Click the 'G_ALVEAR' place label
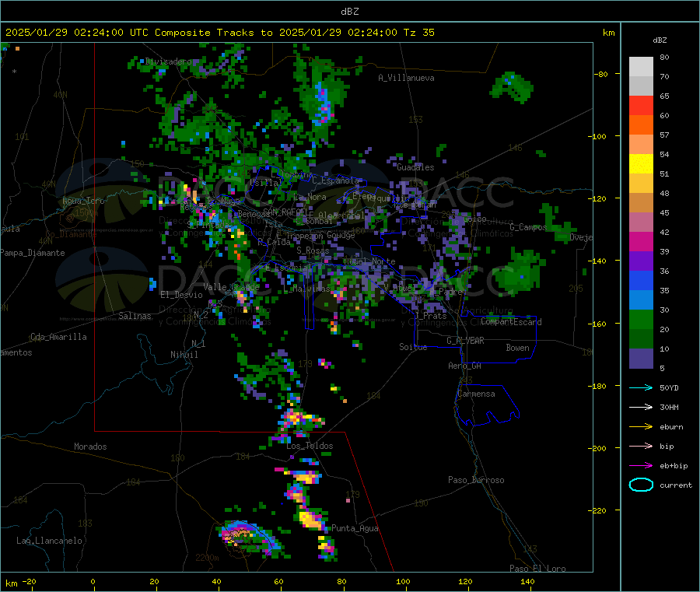700x592 pixels. 466,341
